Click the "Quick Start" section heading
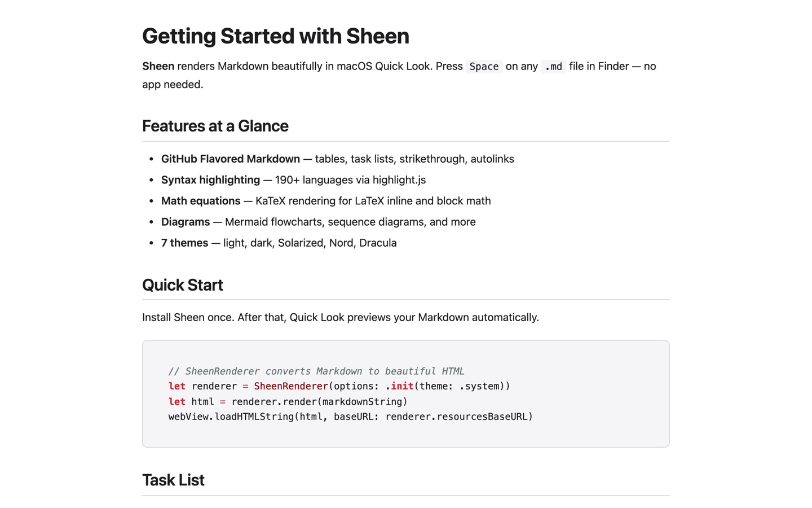Image resolution: width=812 pixels, height=508 pixels. tap(183, 285)
